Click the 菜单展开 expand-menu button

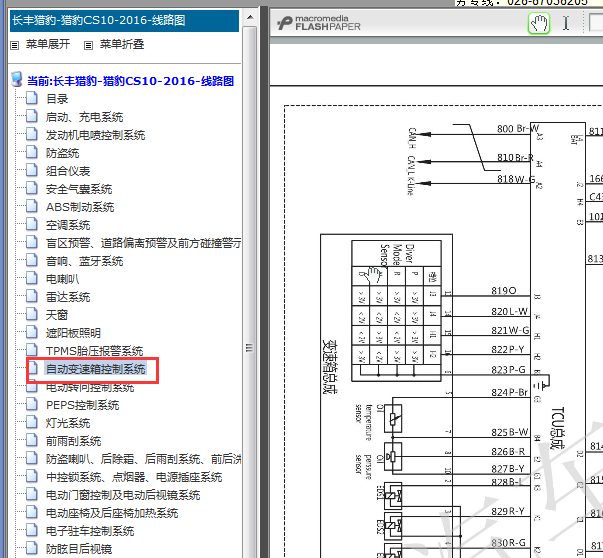click(48, 44)
